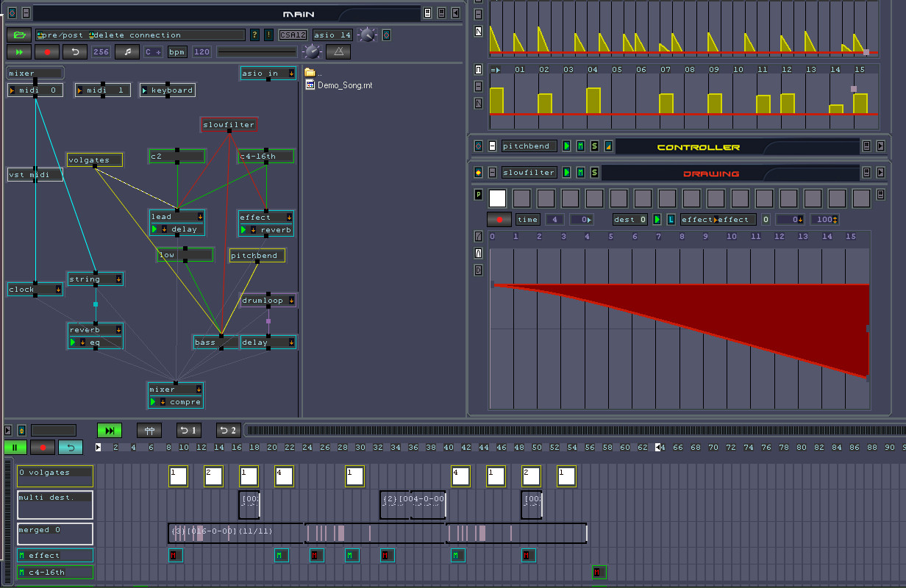Click the undo arrow beside the Main record button

click(74, 51)
